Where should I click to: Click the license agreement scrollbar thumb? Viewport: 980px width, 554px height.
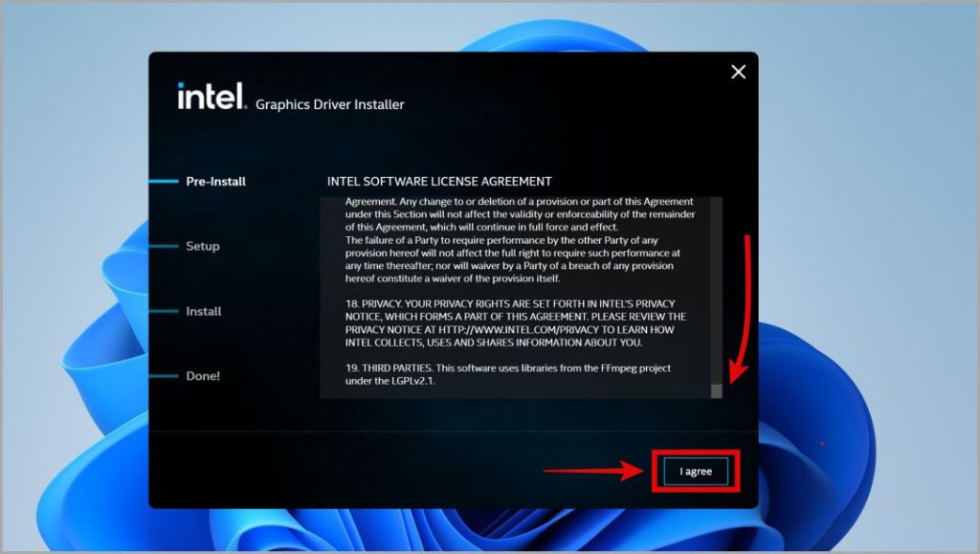pos(716,391)
